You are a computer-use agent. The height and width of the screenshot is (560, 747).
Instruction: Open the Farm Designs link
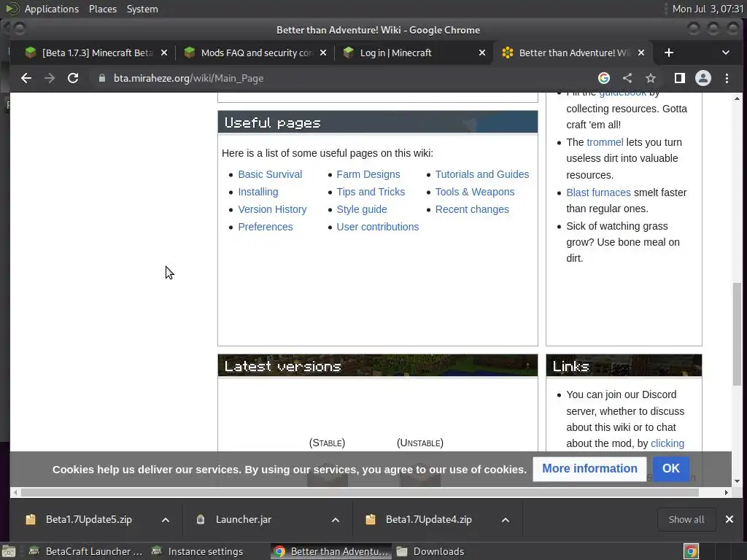(368, 174)
